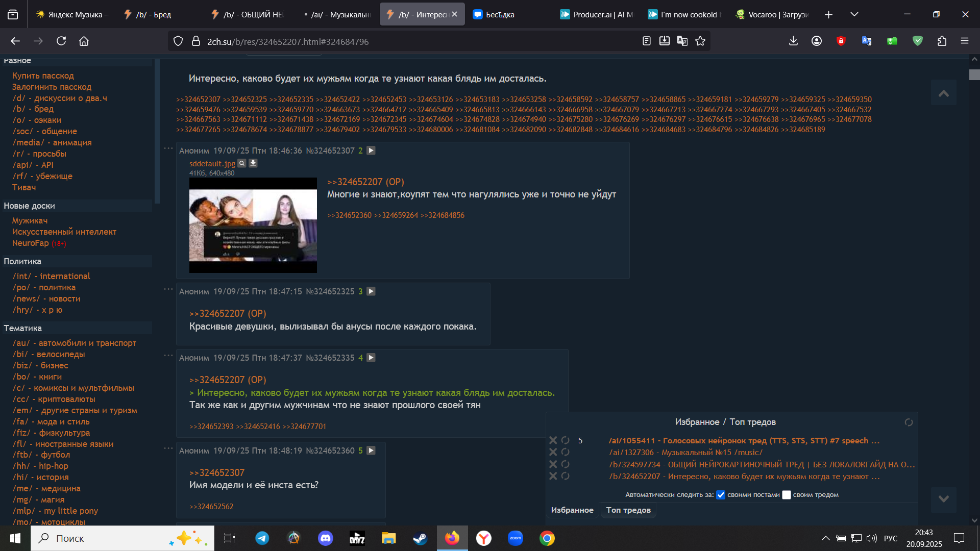This screenshot has height=551, width=980.
Task: Refresh the favorites panel with circular icon
Action: coord(909,422)
